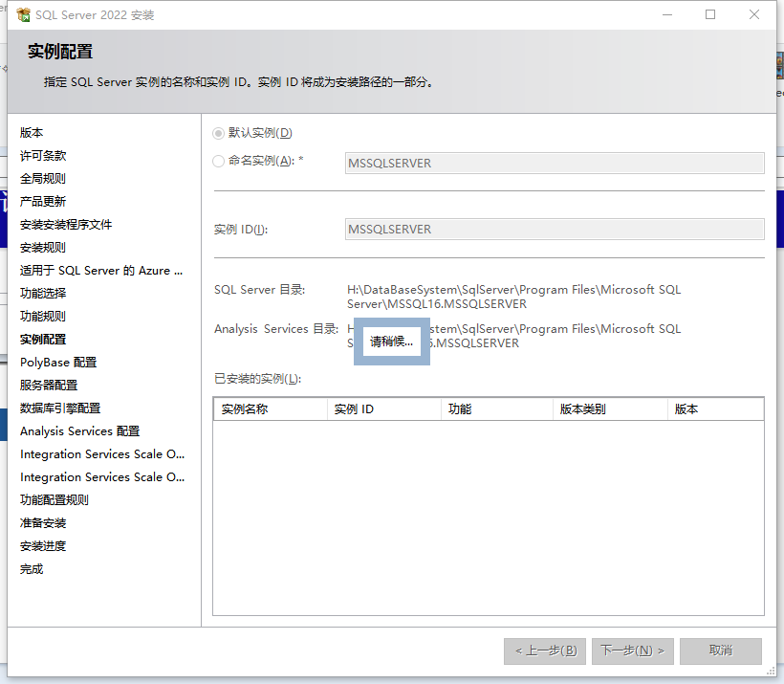Select the bold 实例配置 step

(x=43, y=340)
